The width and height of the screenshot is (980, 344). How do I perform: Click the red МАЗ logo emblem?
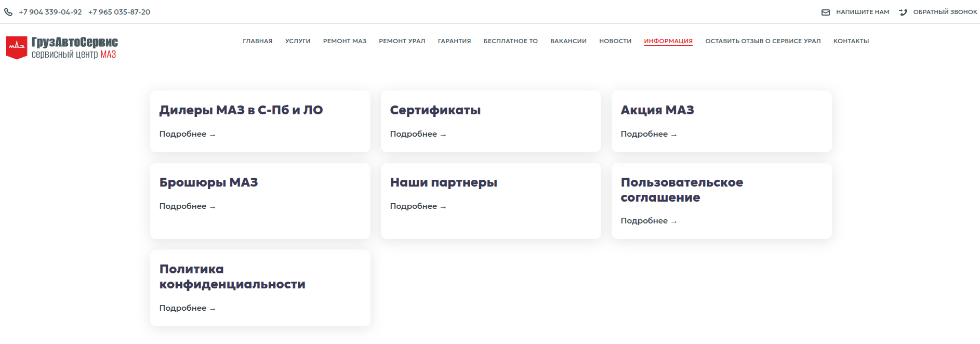(x=17, y=47)
